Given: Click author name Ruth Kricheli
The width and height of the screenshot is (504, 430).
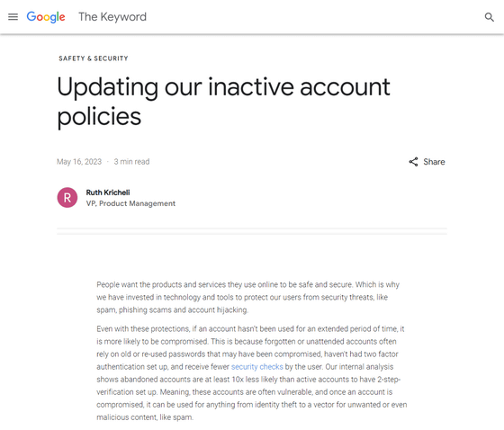Looking at the screenshot, I should [108, 193].
